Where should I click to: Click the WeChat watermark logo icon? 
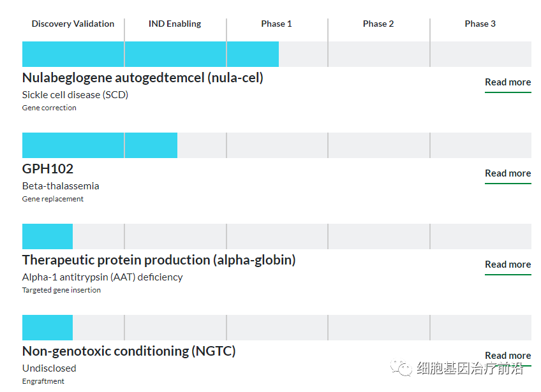402,368
